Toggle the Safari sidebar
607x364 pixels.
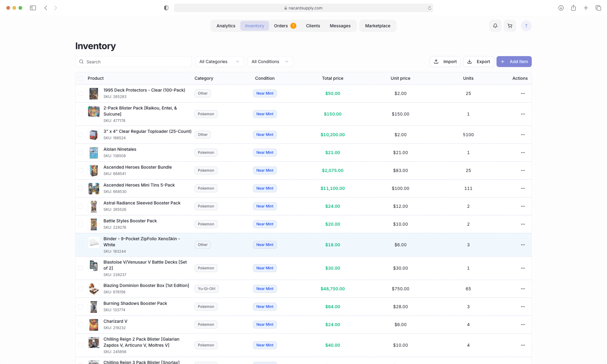[x=33, y=8]
